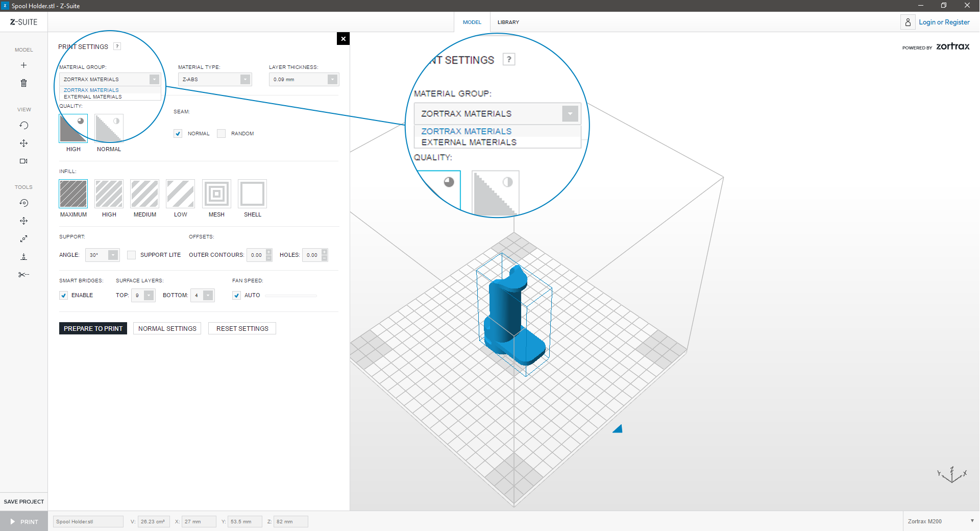Viewport: 980px width, 531px height.
Task: Click the delete model trash icon
Action: pos(23,83)
